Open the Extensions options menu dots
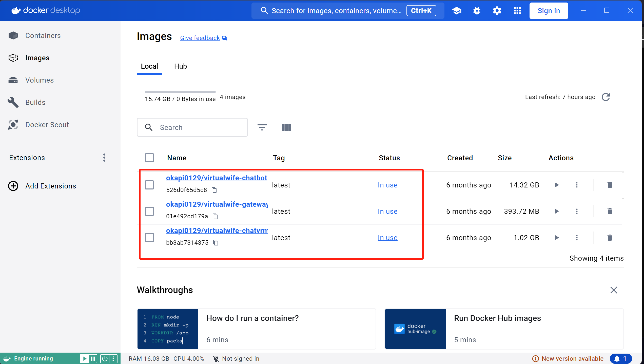This screenshot has width=644, height=364. (104, 158)
